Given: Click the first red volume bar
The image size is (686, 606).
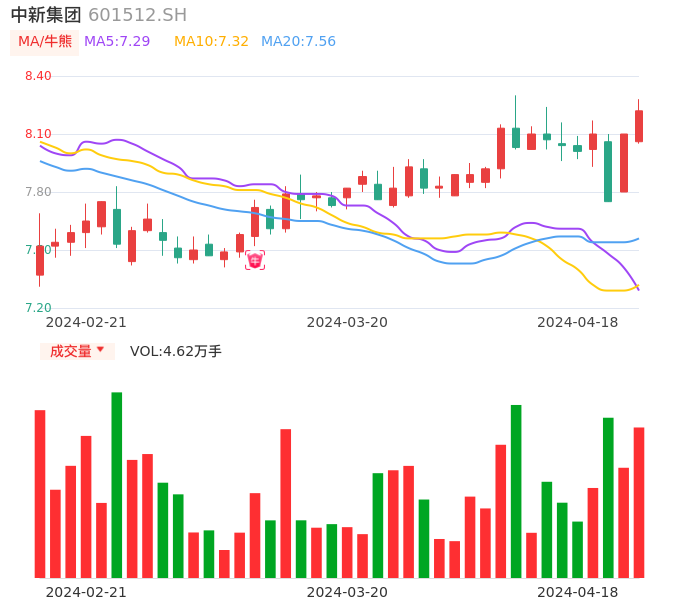Looking at the screenshot, I should (40, 494).
